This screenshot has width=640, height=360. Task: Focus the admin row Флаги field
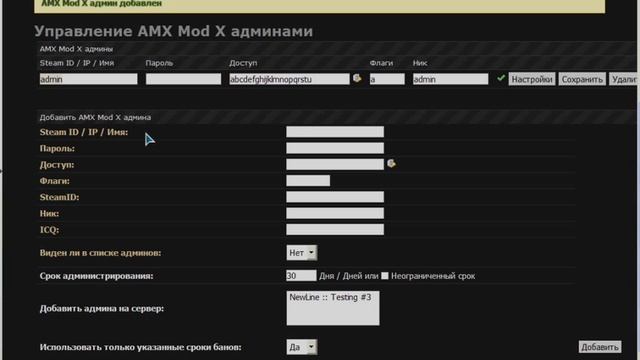[387, 79]
